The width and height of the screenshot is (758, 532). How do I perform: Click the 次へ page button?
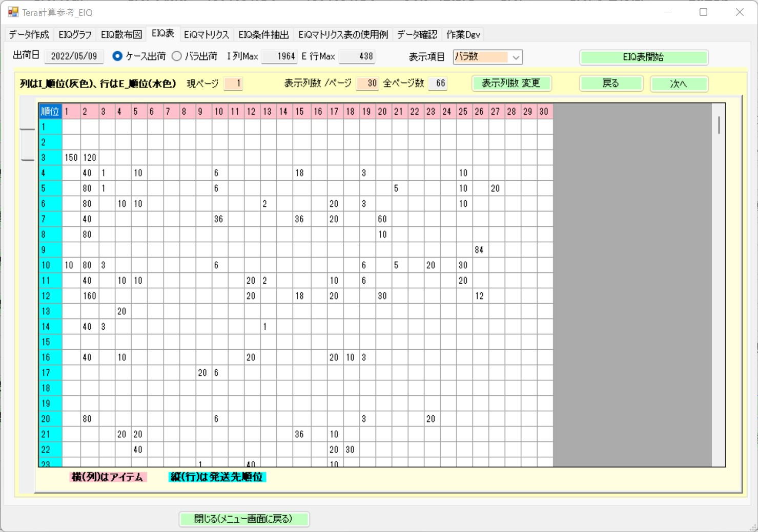tap(679, 84)
